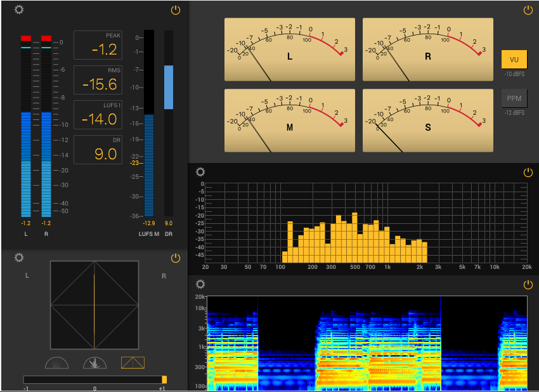Switch the meters to PPM mode
Viewport: 539px width, 392px height.
[x=514, y=98]
